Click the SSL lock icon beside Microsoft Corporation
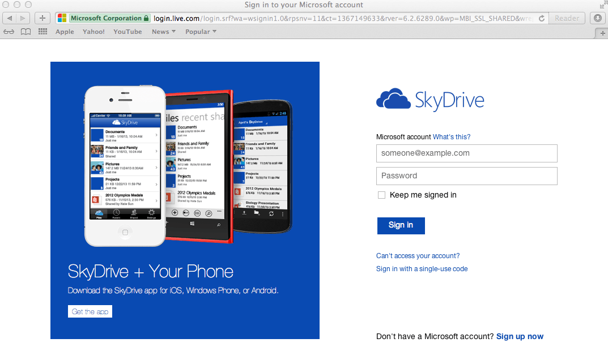 pos(146,18)
